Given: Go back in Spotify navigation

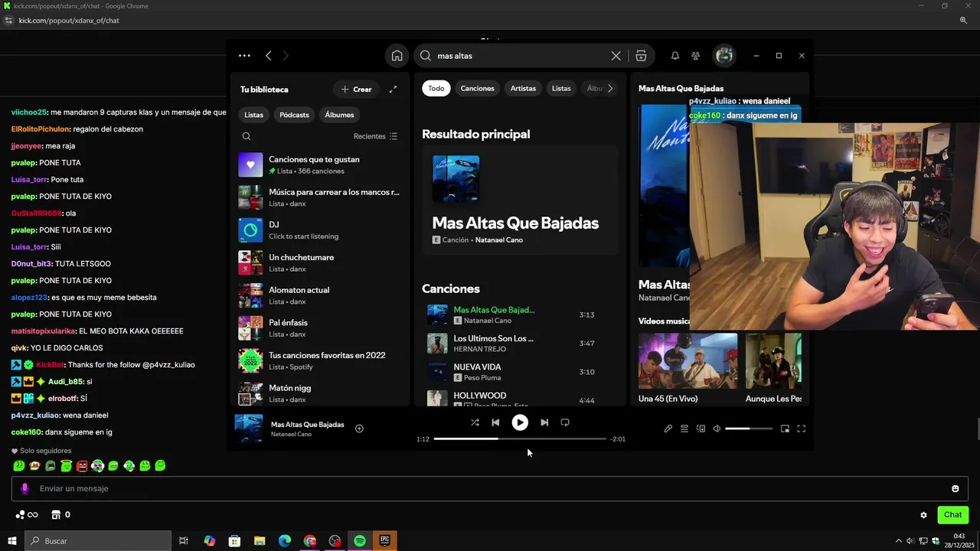Looking at the screenshot, I should tap(268, 56).
